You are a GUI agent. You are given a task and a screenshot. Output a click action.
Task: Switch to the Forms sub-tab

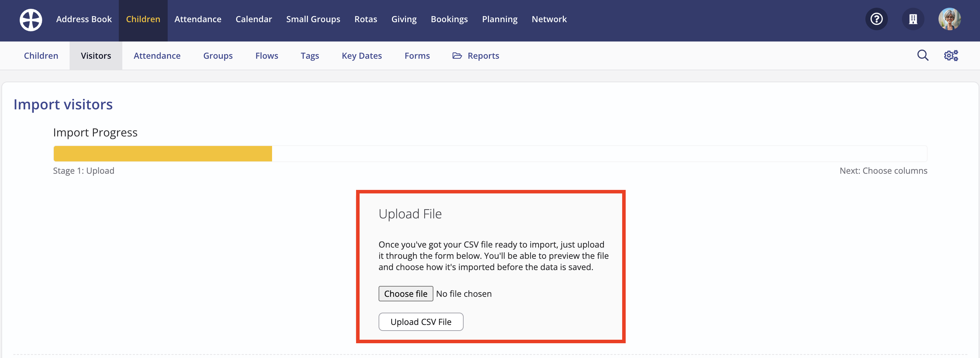pos(417,56)
